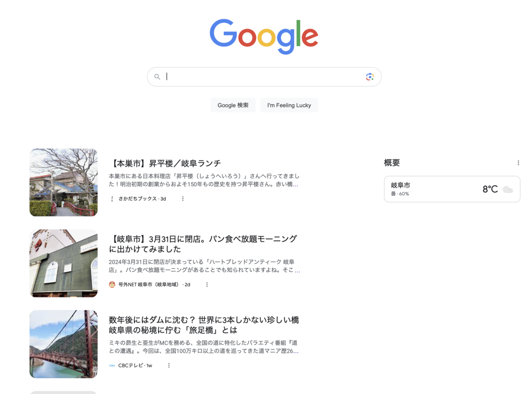
Task: Open the 旅足橋 bridge article headline
Action: click(x=204, y=325)
